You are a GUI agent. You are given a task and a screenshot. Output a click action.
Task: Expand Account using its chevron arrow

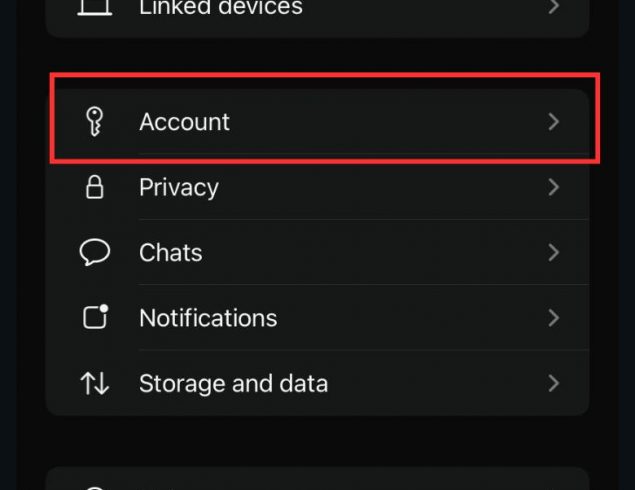tap(554, 122)
